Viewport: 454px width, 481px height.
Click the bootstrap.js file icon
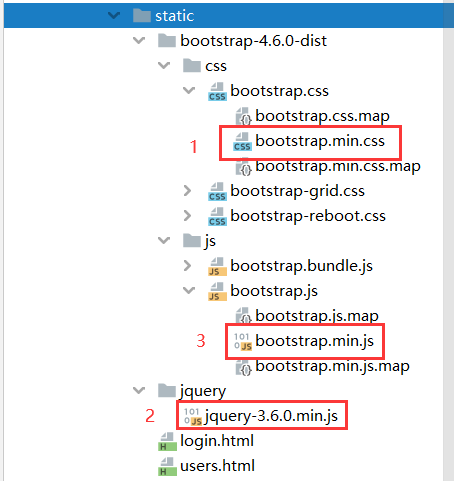pyautogui.click(x=217, y=291)
